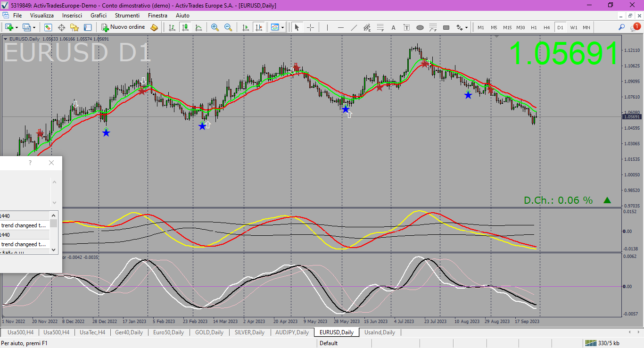Switch to the UsaInd,Daily chart tab

click(x=380, y=332)
